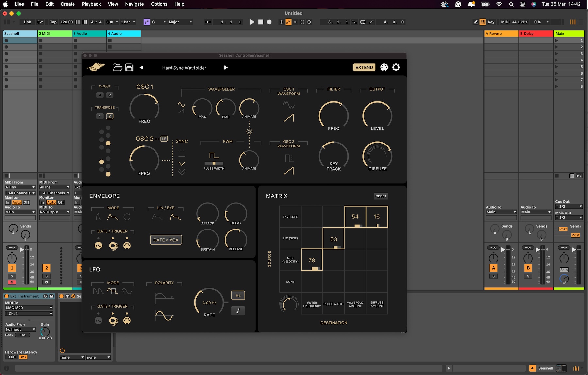The width and height of the screenshot is (588, 375).
Task: Open the Major scale dropdown
Action: pos(180,22)
